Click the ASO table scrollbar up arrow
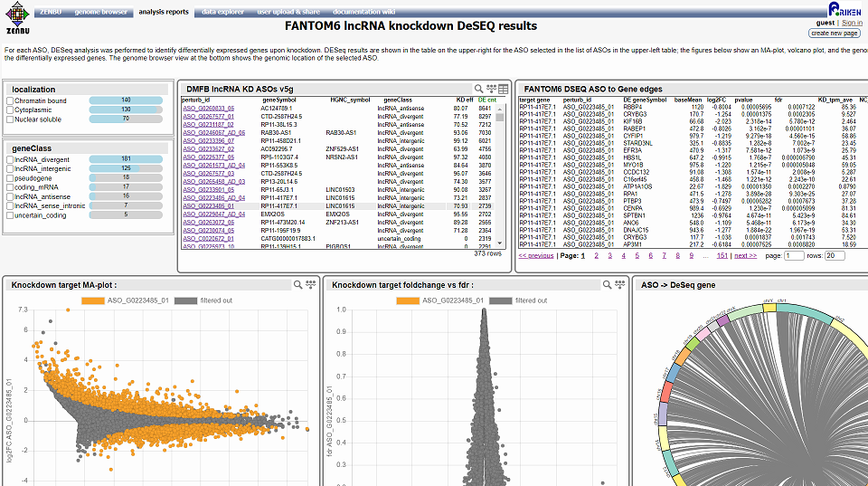 click(x=500, y=110)
